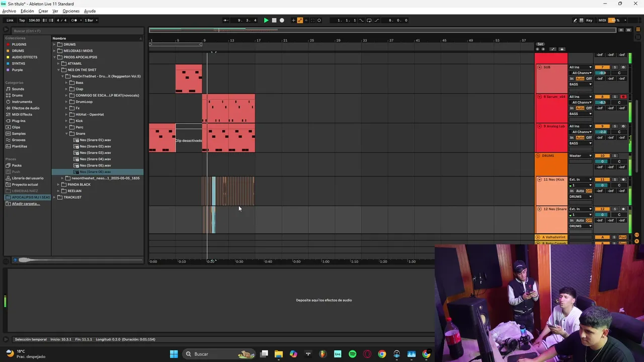Select the PLUGINS collection
644x362 pixels.
[19, 44]
